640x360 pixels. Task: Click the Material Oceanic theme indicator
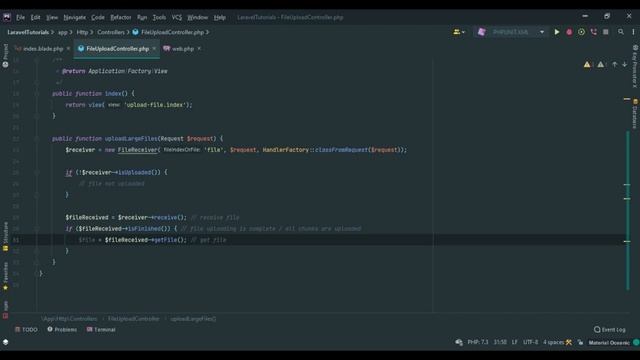(x=609, y=342)
